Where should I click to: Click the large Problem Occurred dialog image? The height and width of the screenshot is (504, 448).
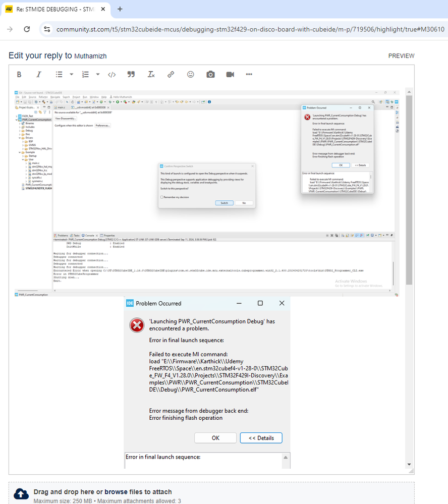pyautogui.click(x=207, y=382)
